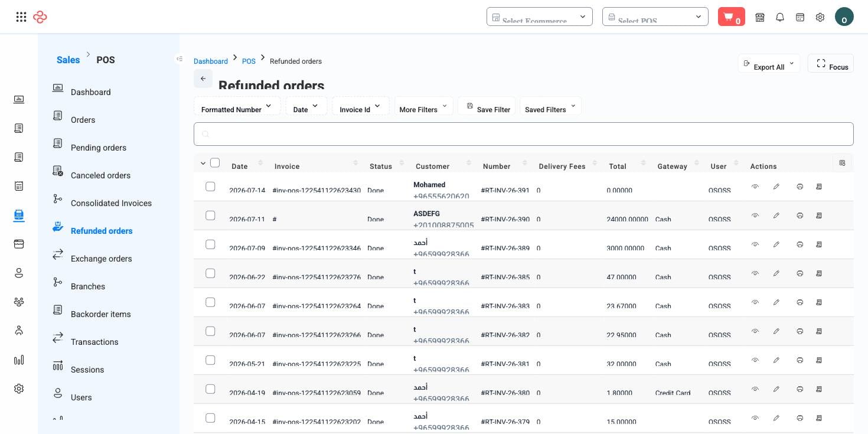Select checkbox for the 2026-07-14 order
The height and width of the screenshot is (434, 868).
210,187
